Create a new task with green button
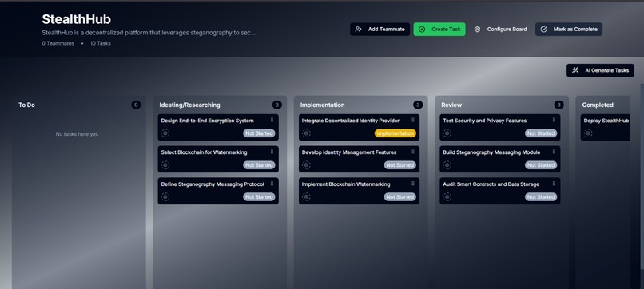The image size is (644, 289). (x=439, y=30)
